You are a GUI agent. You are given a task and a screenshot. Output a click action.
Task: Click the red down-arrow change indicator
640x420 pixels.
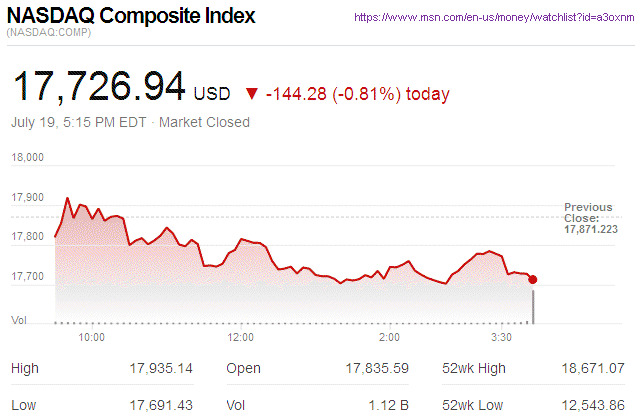[251, 95]
